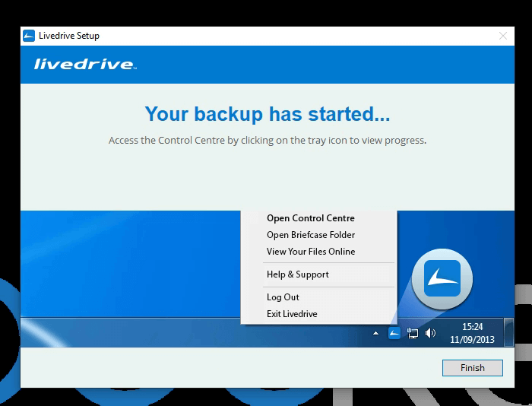This screenshot has width=532, height=406.
Task: Click the show desktop strip beside the clock
Action: pos(509,333)
